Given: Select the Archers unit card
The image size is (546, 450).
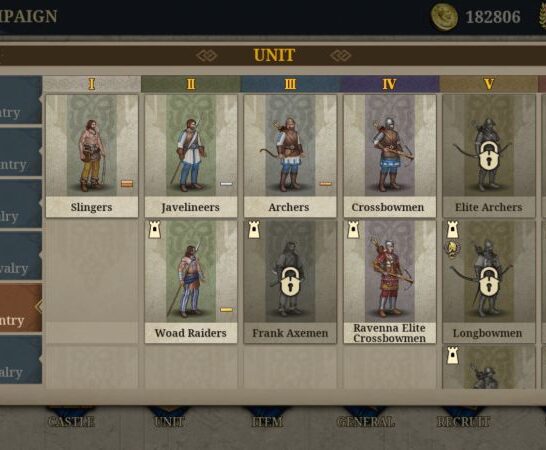Looking at the screenshot, I should click(x=290, y=156).
